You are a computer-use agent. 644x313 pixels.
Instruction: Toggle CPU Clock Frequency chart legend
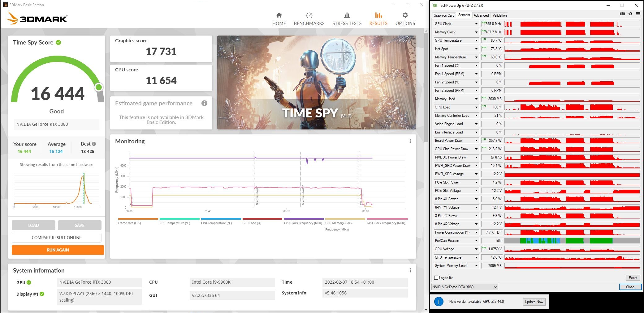coord(303,223)
